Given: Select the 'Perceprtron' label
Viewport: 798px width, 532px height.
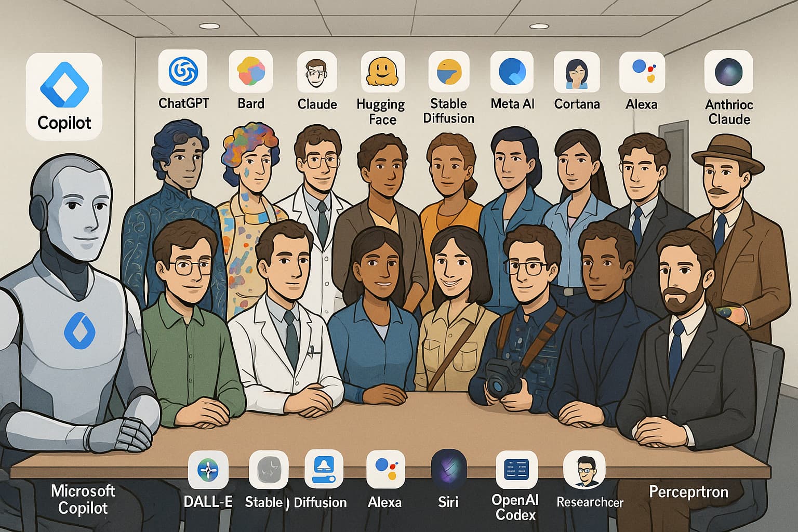Looking at the screenshot, I should tap(688, 492).
